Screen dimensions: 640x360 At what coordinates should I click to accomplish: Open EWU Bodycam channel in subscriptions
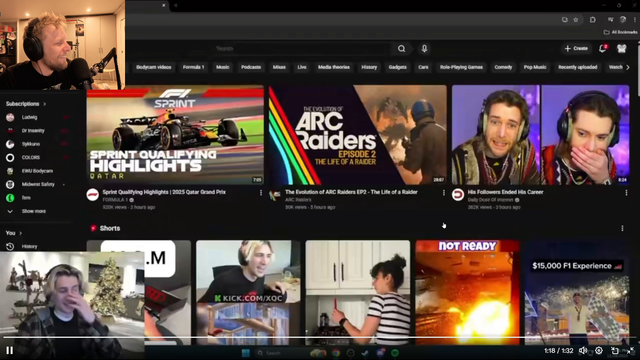point(37,171)
